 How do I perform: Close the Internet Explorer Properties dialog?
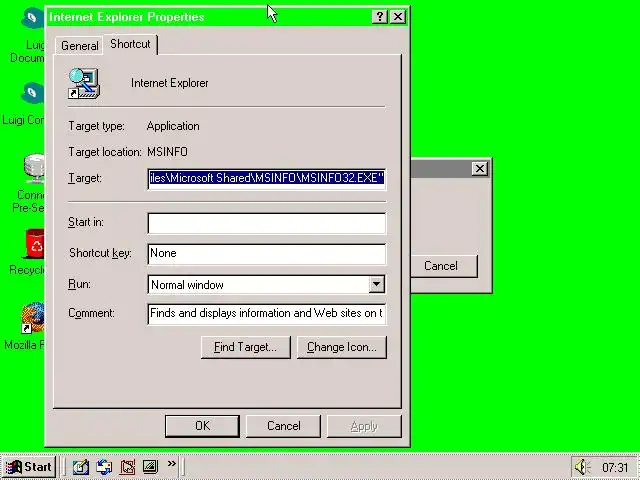click(398, 17)
